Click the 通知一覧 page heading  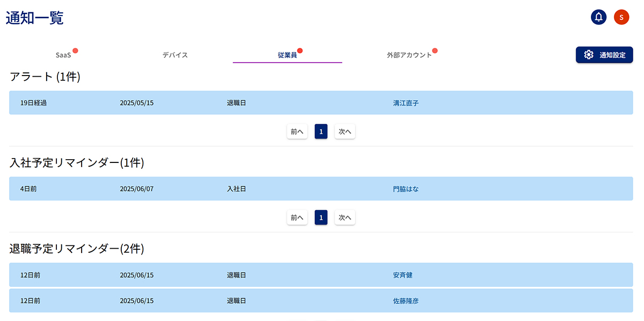(34, 18)
